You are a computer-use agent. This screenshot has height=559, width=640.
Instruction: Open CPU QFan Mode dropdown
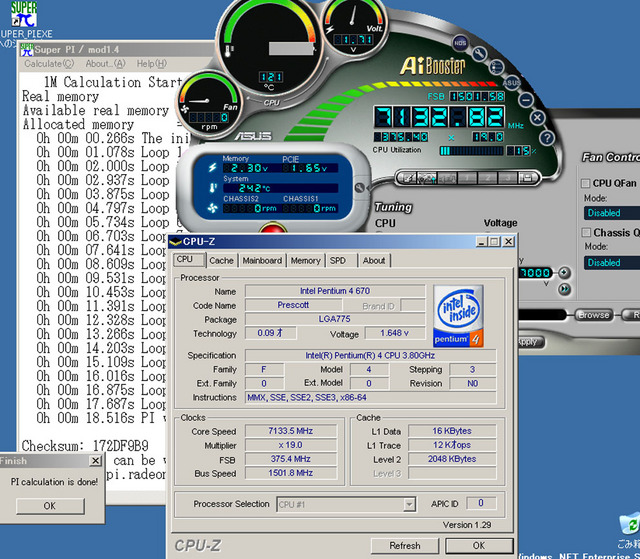tap(612, 213)
